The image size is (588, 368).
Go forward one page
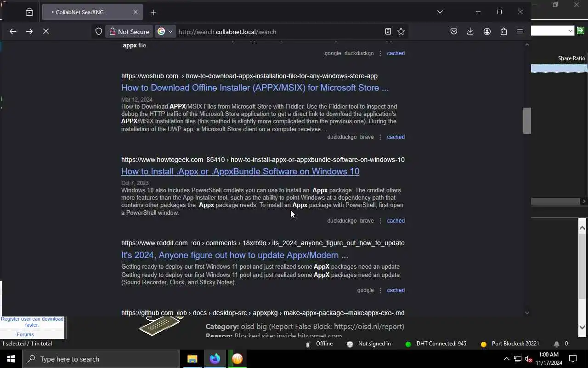coord(29,32)
